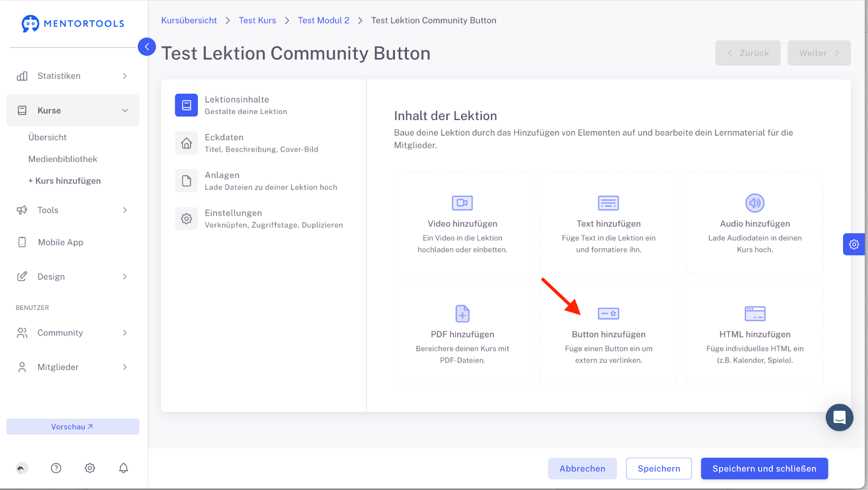This screenshot has height=490, width=868.
Task: Open Medienbibliothek submenu item
Action: (63, 159)
